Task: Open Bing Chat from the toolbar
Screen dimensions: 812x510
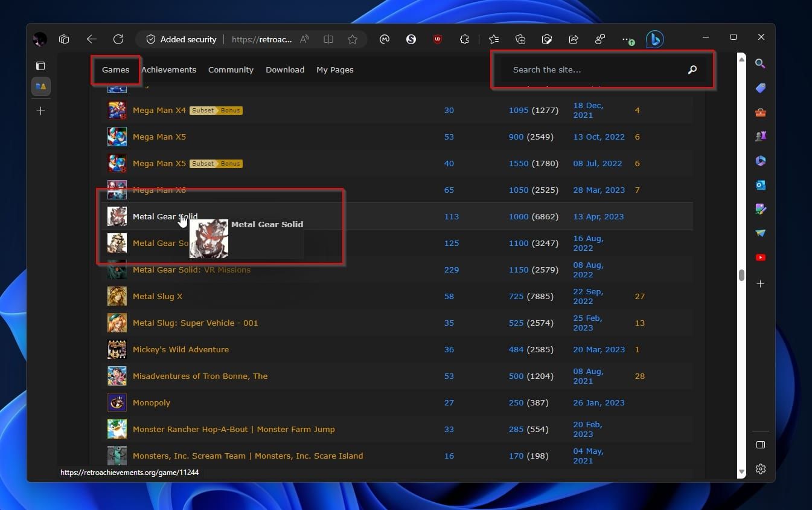Action: click(654, 39)
